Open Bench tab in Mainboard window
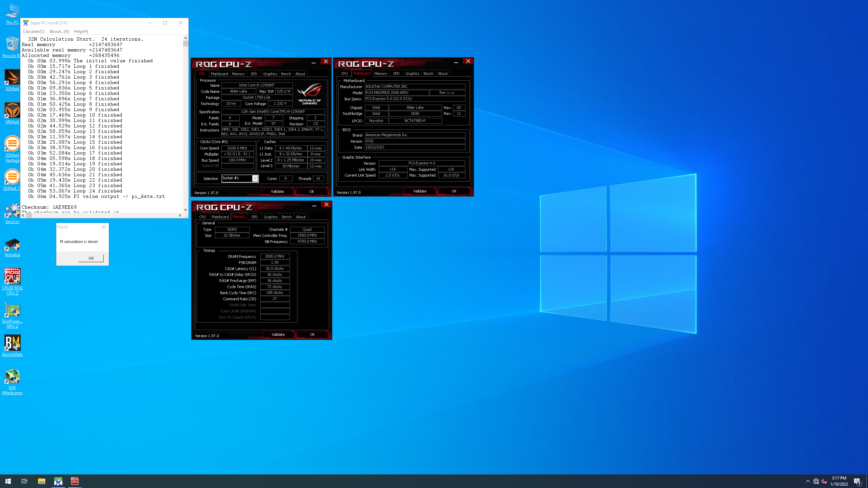Viewport: 868px width, 488px height. click(x=429, y=74)
